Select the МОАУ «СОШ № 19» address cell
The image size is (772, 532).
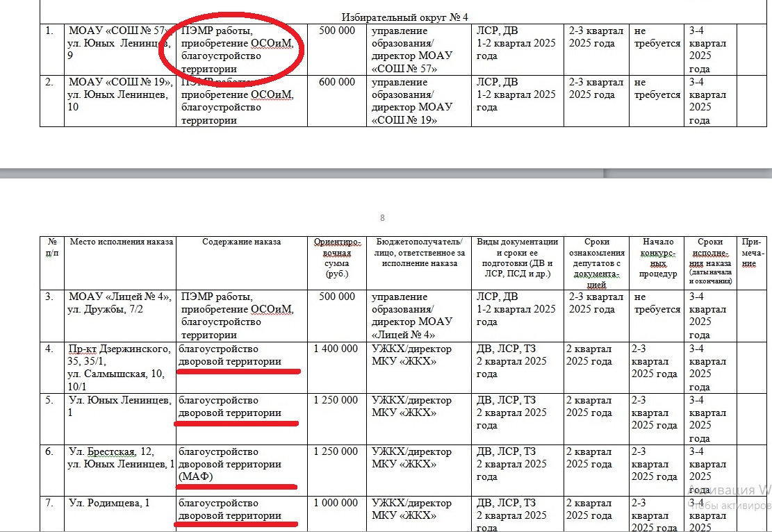120,94
